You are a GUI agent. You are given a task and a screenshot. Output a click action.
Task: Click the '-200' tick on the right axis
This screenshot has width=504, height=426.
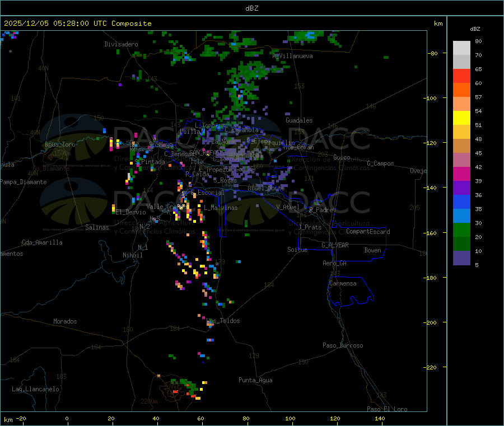[x=431, y=322]
